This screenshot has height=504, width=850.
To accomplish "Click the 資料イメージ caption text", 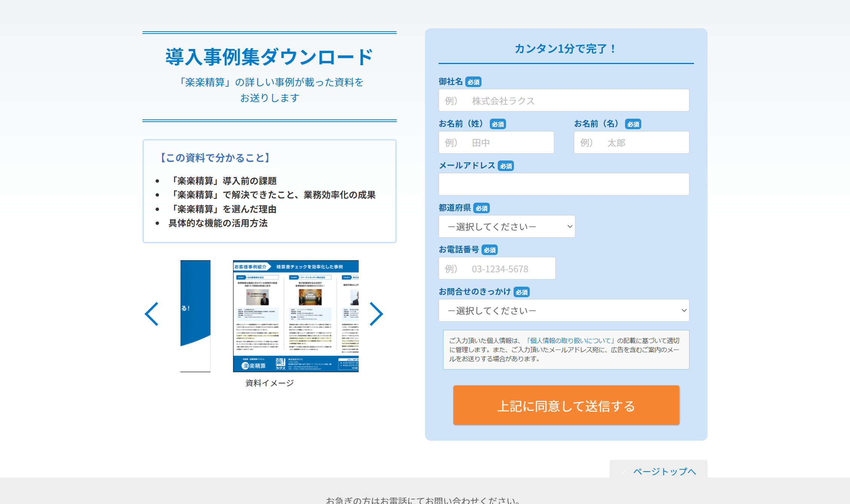I will [x=269, y=383].
